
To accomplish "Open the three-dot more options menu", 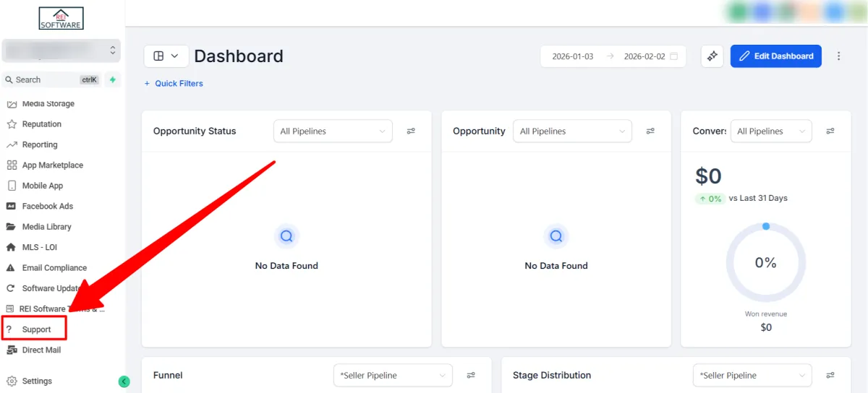I will click(839, 56).
